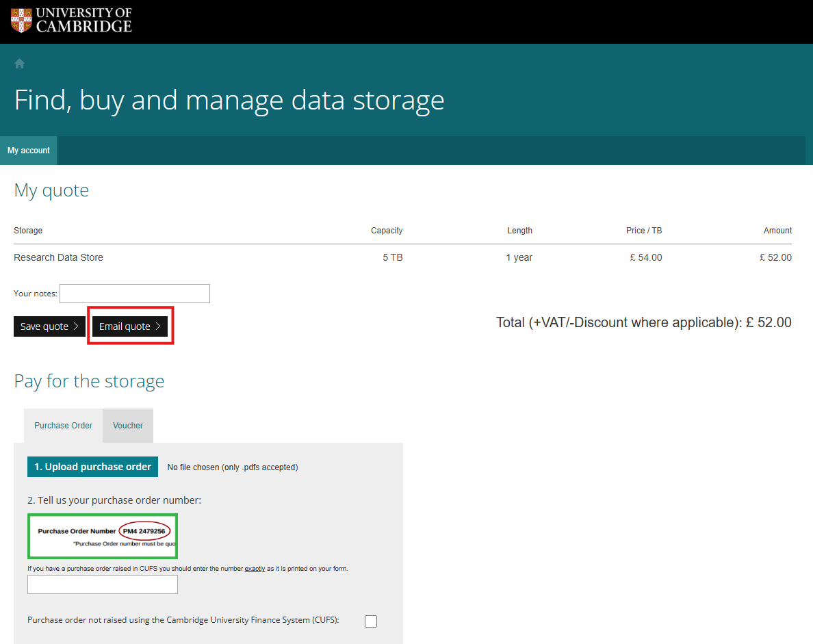The width and height of the screenshot is (813, 644).
Task: View the Purchase Order Number example image
Action: 103,536
